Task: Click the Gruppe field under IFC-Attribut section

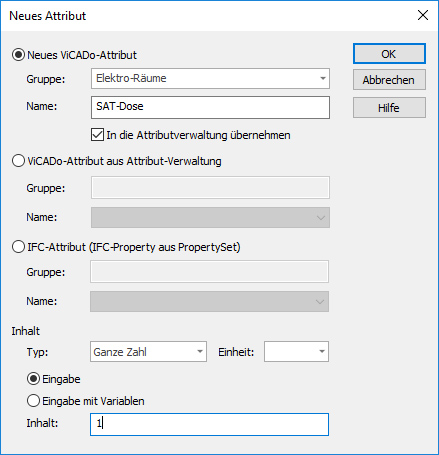Action: click(x=209, y=272)
